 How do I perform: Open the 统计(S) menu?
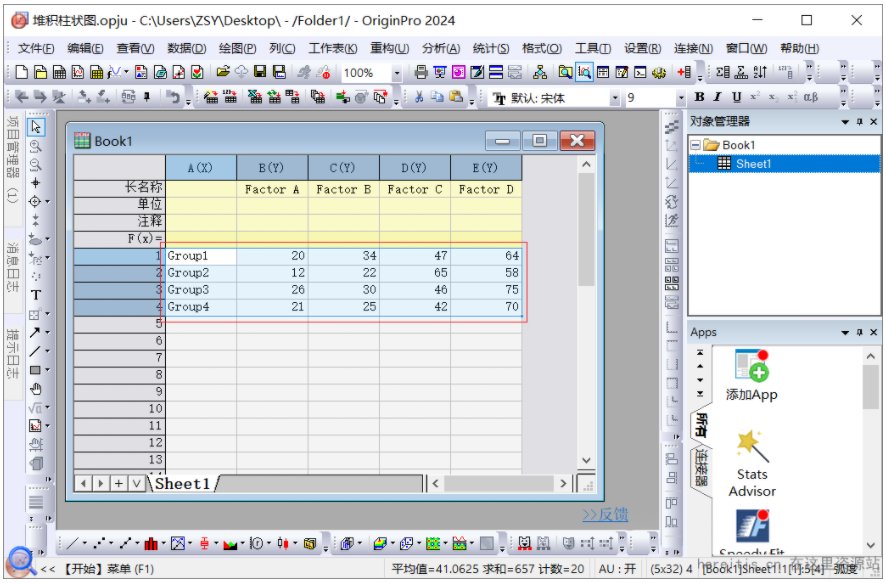(x=490, y=49)
